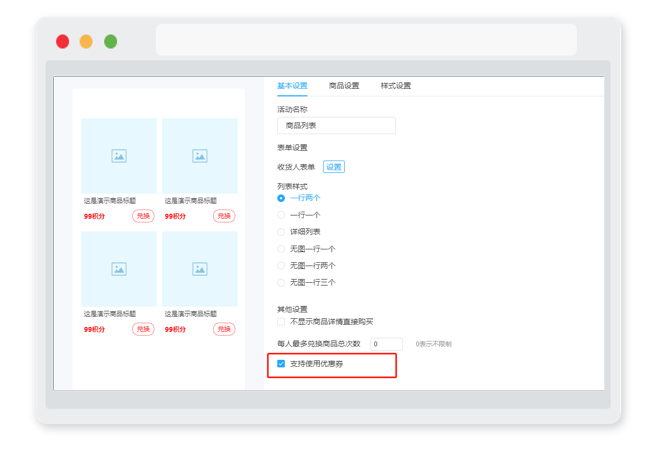This screenshot has width=660, height=450.
Task: Click the 活动名称 input field containing 商品列表
Action: coord(336,125)
